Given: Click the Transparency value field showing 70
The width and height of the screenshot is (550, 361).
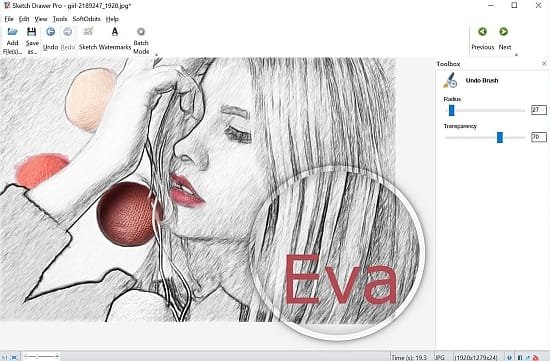Looking at the screenshot, I should [538, 137].
